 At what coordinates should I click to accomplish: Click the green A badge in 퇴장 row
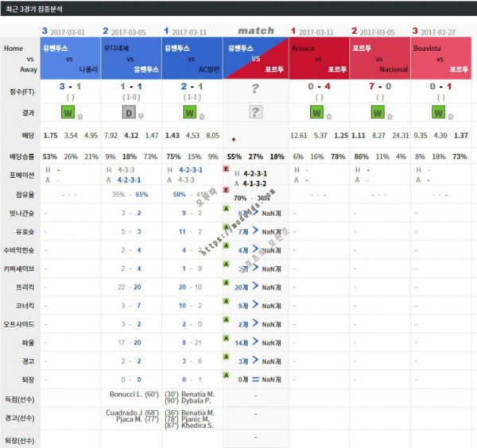pyautogui.click(x=226, y=376)
